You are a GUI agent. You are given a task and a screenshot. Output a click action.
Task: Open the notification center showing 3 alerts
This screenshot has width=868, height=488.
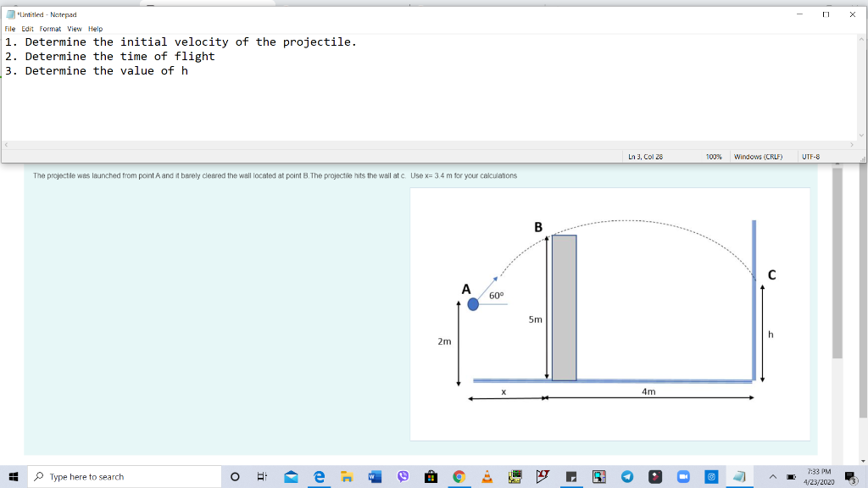(x=850, y=476)
